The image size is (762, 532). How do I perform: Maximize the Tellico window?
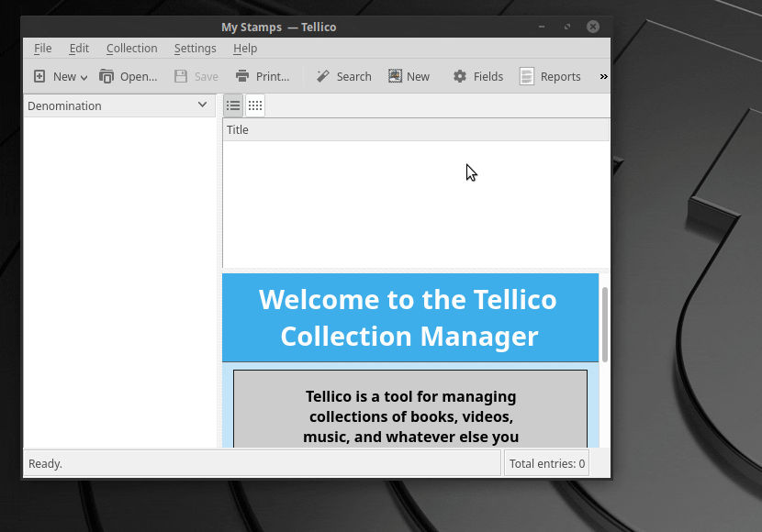[567, 27]
